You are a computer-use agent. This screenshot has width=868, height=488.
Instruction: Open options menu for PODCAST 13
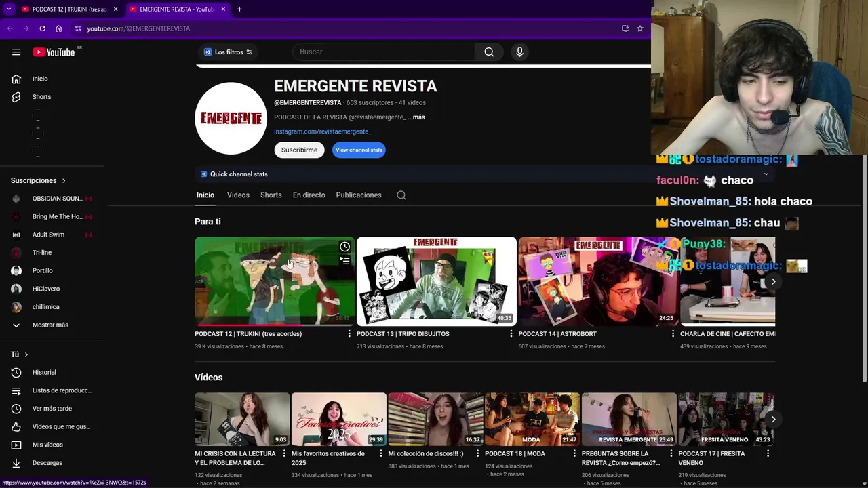(x=511, y=334)
